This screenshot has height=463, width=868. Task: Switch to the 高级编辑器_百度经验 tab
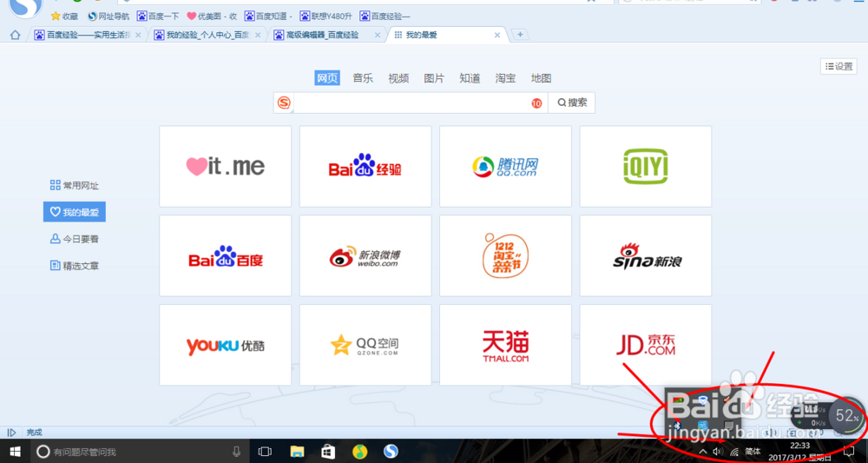[328, 35]
